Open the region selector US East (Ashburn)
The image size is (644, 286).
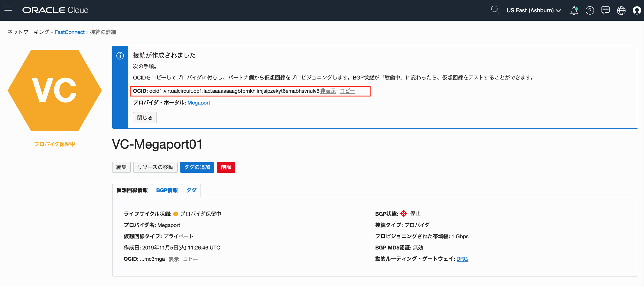point(534,10)
